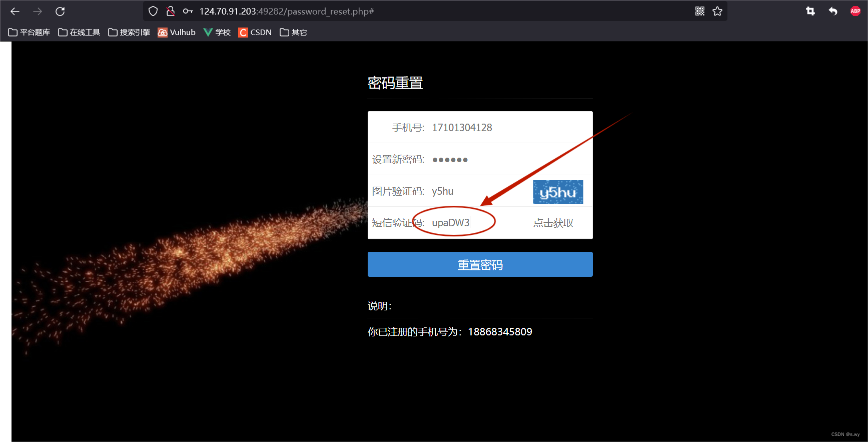Click the registered number 18868345809
Screen dimensions: 868x442
pyautogui.click(x=500, y=332)
